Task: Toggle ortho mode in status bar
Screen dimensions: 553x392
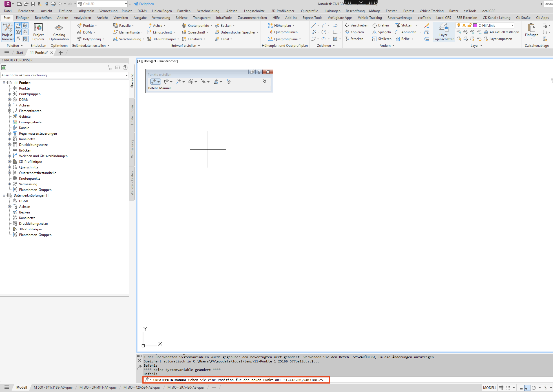Action: tap(527, 388)
